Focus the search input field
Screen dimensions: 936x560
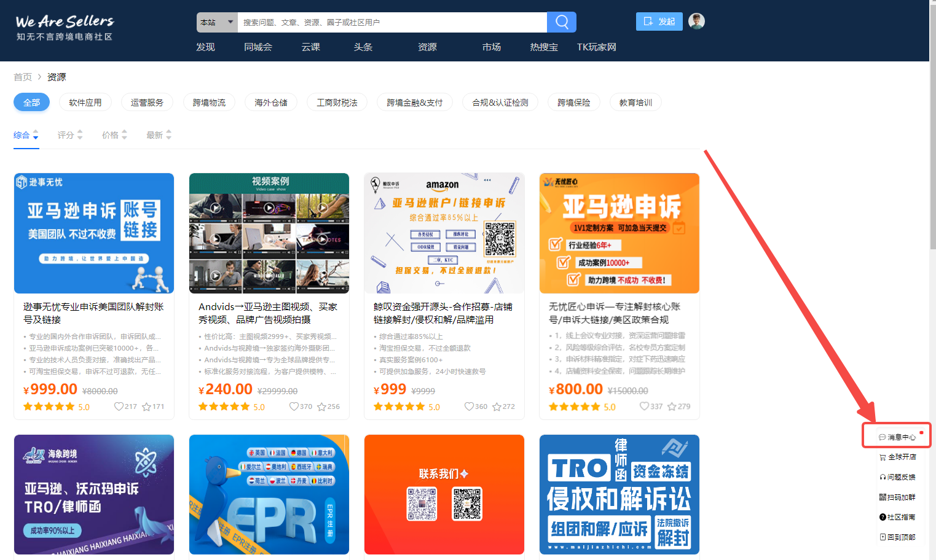(x=391, y=22)
